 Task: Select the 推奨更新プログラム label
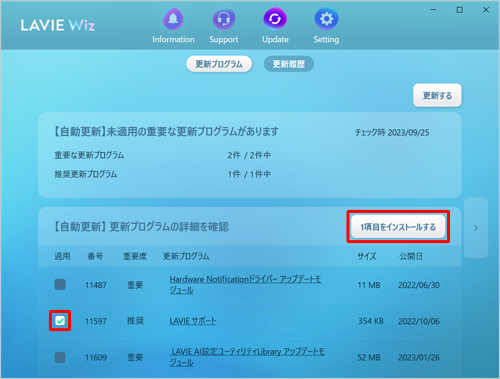(86, 174)
